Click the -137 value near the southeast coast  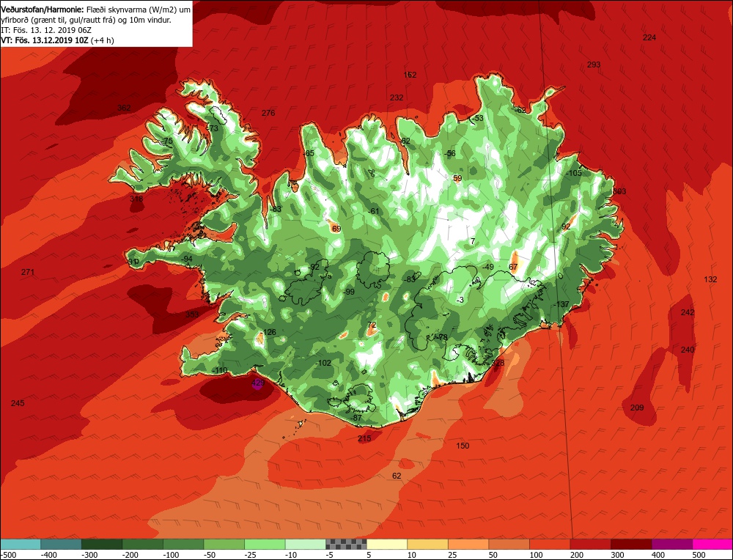click(561, 305)
